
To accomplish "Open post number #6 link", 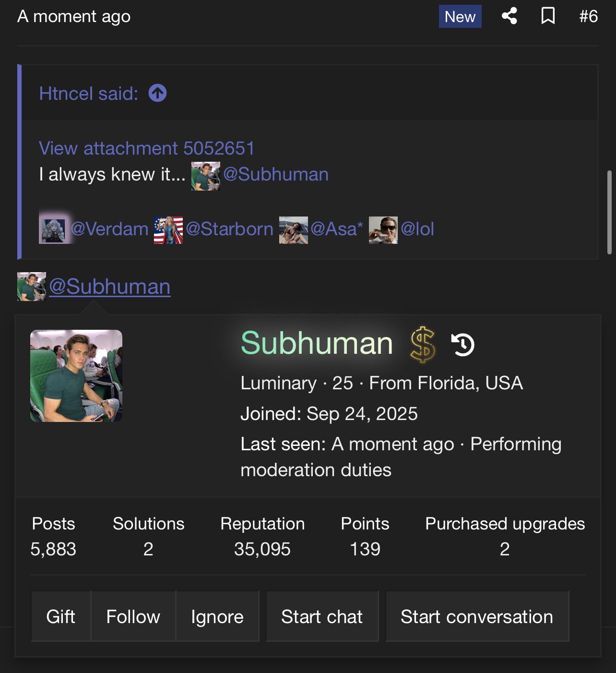I will point(589,16).
